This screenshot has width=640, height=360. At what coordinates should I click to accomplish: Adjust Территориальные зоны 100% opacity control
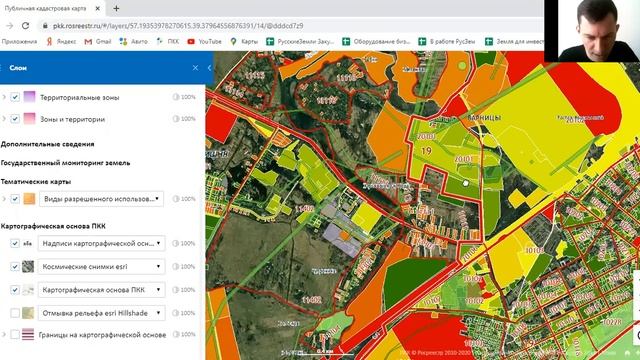coord(184,97)
